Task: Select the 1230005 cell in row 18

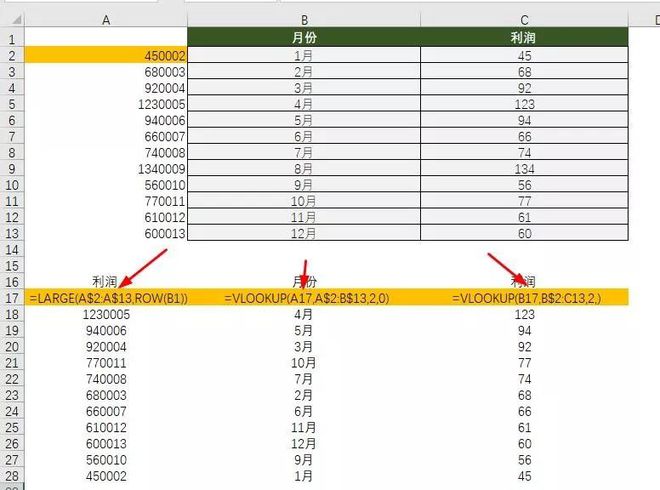Action: point(105,314)
